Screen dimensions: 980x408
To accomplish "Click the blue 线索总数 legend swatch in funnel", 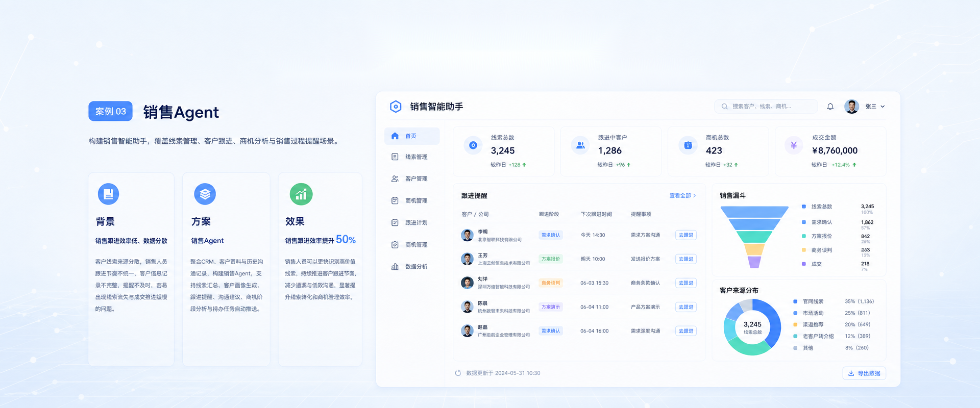I will (x=804, y=207).
